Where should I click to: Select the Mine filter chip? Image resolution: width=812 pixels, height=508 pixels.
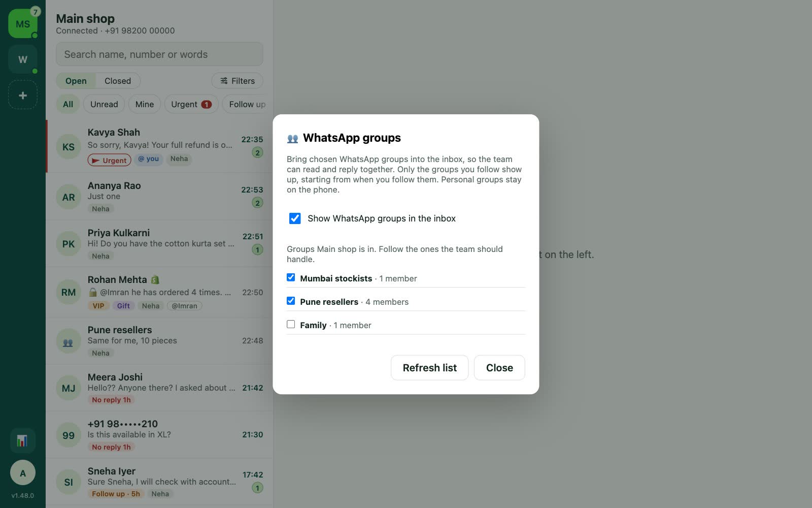pos(145,104)
